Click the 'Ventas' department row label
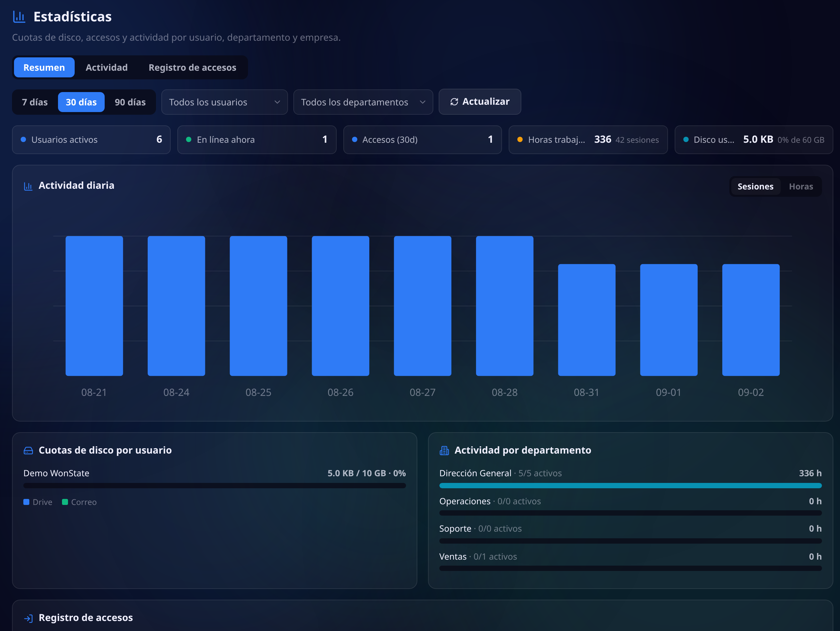The height and width of the screenshot is (631, 840). (453, 557)
